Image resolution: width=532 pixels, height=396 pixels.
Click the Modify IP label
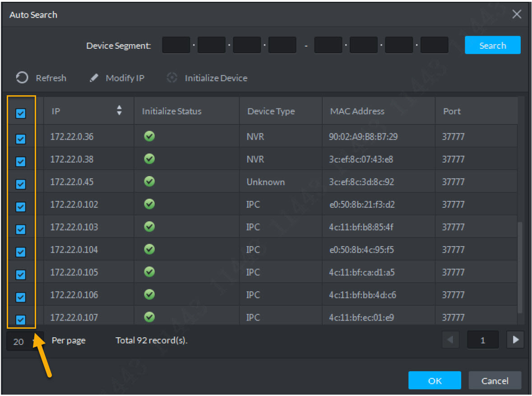(x=125, y=78)
